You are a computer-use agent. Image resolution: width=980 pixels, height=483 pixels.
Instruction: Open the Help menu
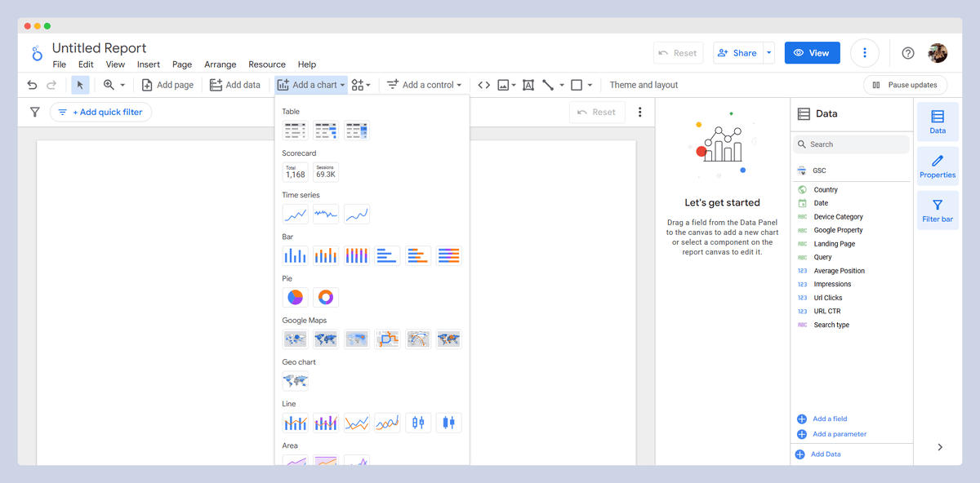pyautogui.click(x=307, y=64)
